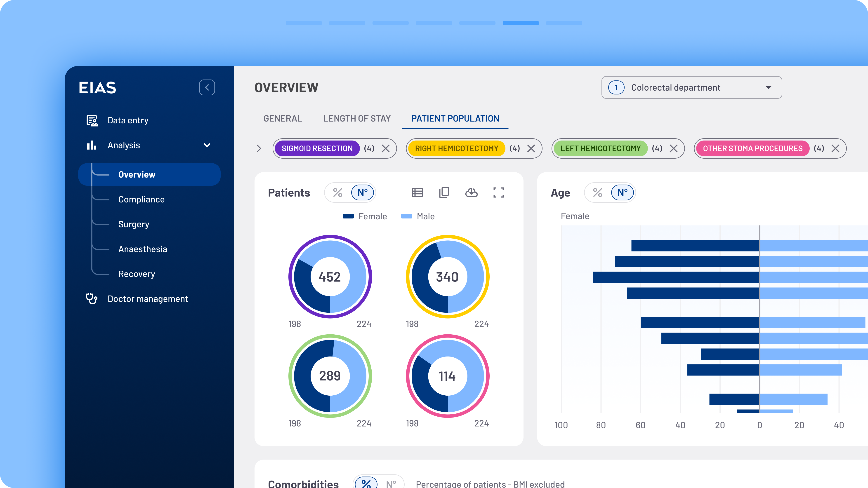Open the Length of Stay tab
The width and height of the screenshot is (868, 488).
coord(357,119)
